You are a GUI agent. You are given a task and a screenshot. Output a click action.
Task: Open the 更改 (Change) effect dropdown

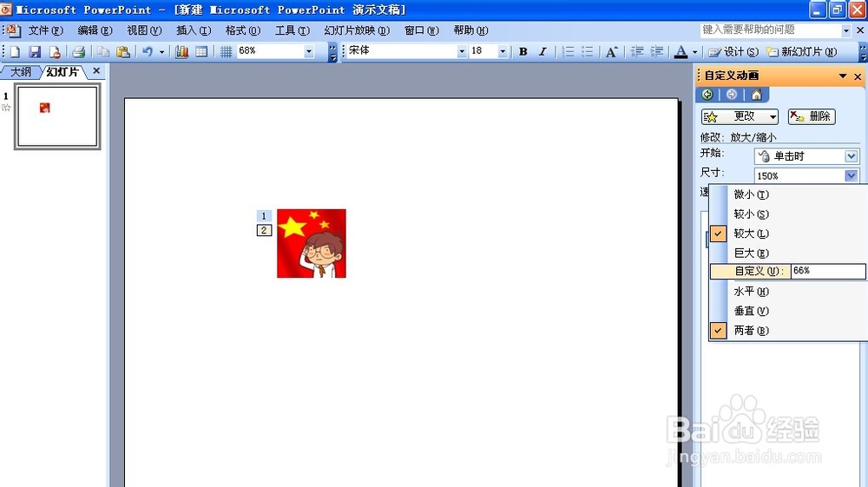(740, 117)
